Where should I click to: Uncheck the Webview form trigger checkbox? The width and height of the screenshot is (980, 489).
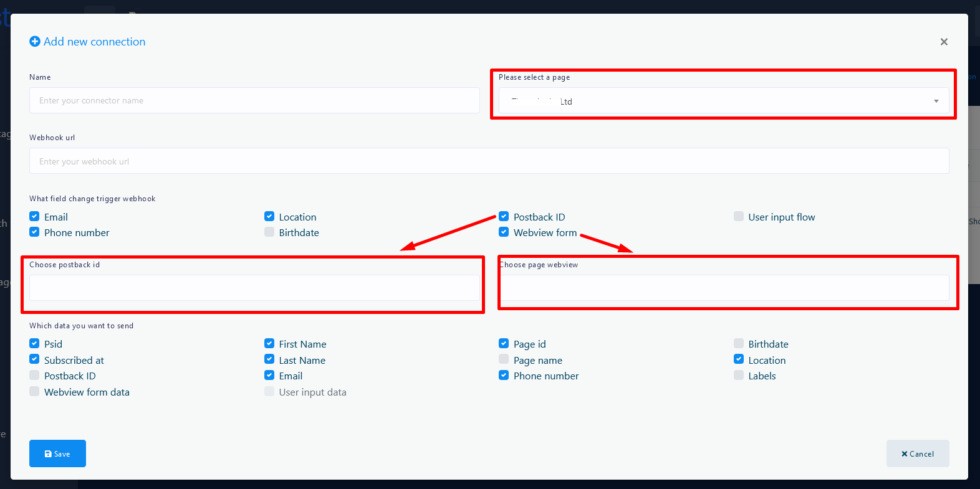[504, 232]
